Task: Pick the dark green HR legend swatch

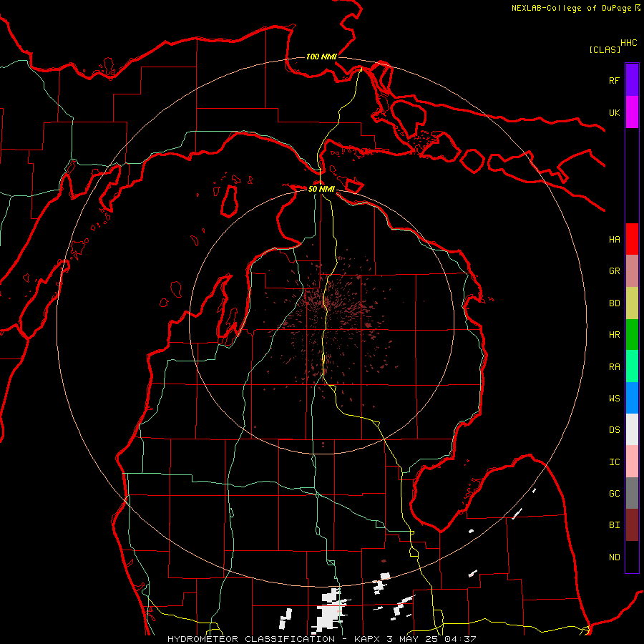Action: 632,335
